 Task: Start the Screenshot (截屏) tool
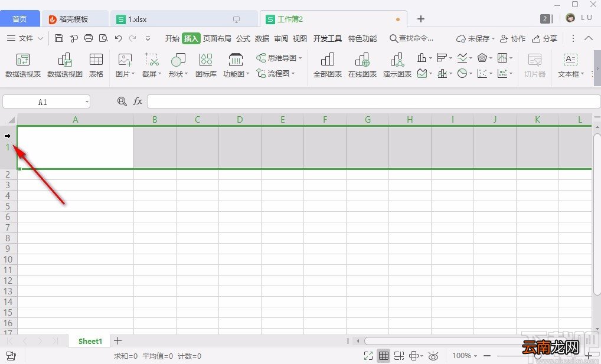point(152,65)
